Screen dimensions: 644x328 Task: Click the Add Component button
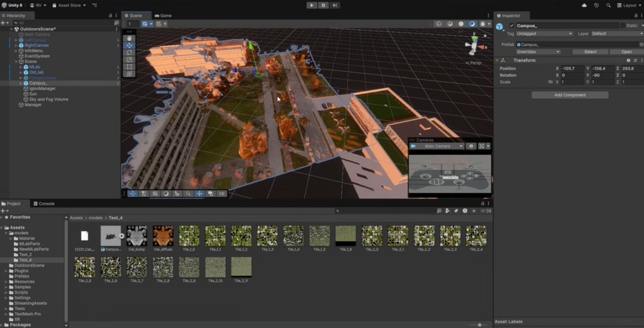tap(570, 95)
